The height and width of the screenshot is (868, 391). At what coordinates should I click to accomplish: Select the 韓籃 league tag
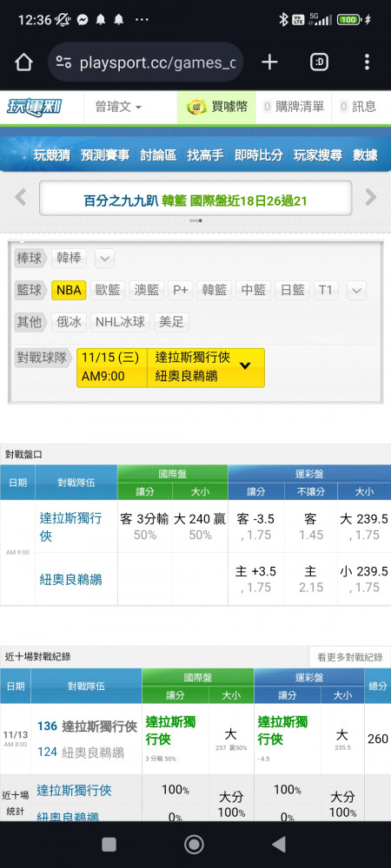pos(215,290)
